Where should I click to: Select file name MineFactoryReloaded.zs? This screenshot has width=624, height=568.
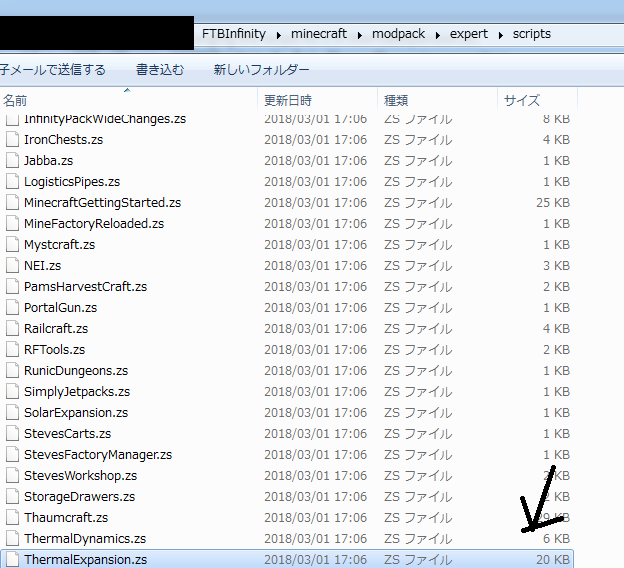click(x=94, y=224)
